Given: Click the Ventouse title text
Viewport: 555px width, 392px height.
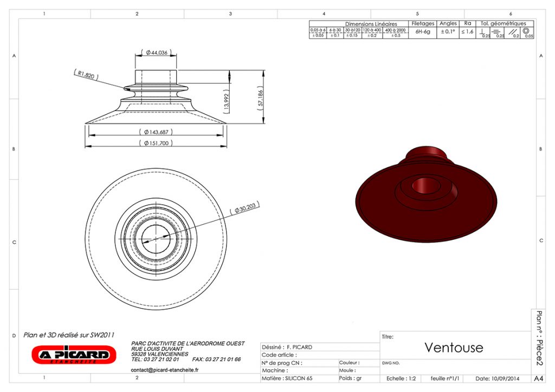Looking at the screenshot, I should [453, 347].
